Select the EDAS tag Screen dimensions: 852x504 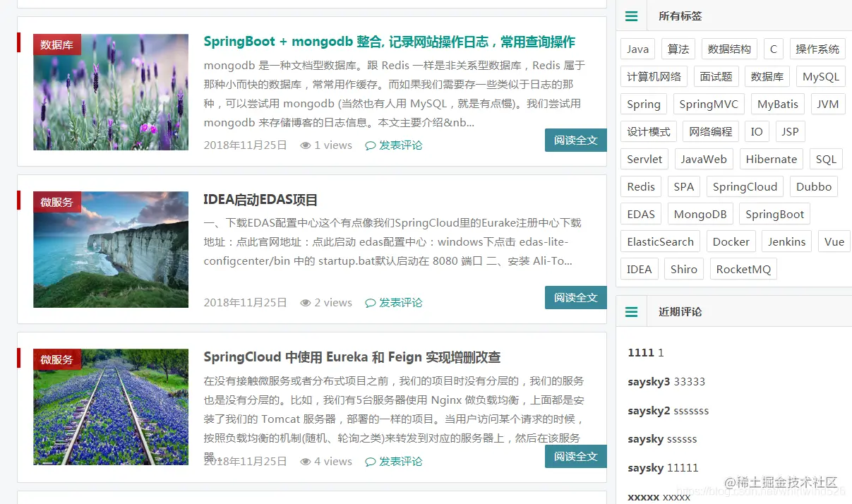(641, 214)
